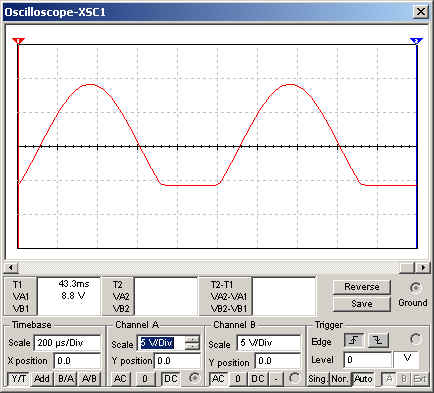434x393 pixels.
Task: Set Channel A coupling to AC
Action: [120, 379]
